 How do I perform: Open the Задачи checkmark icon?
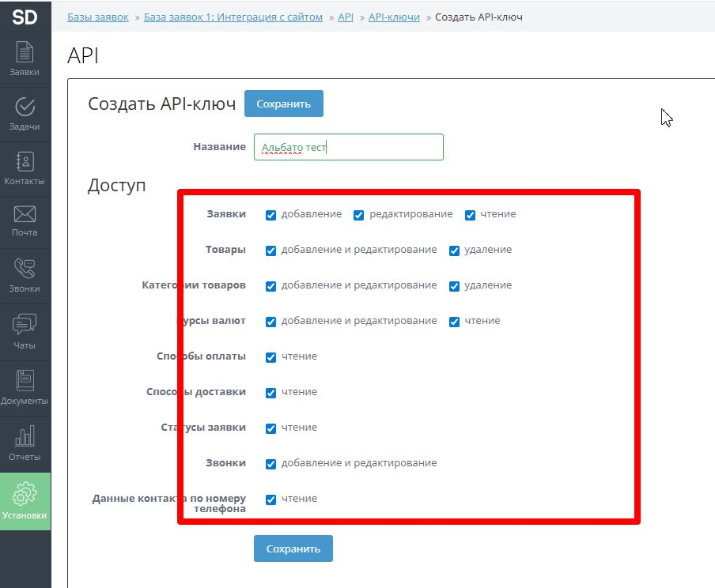point(25,114)
